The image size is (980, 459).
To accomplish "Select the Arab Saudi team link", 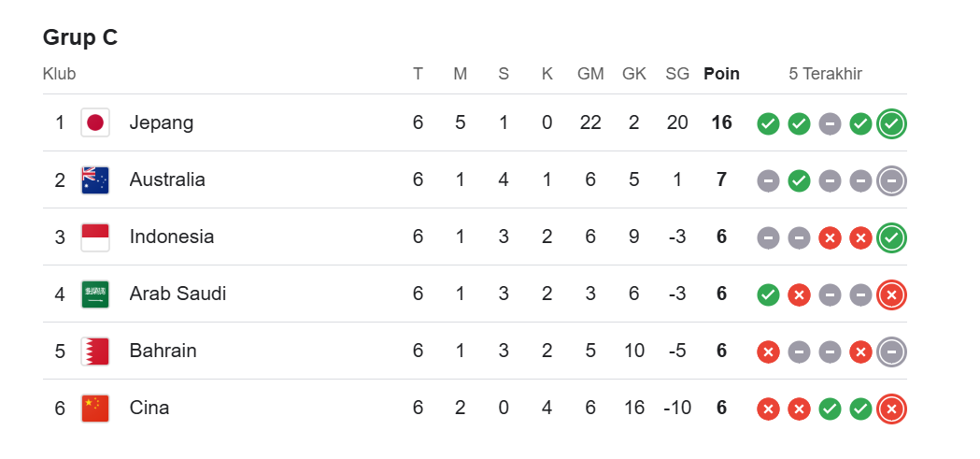I will pyautogui.click(x=178, y=294).
